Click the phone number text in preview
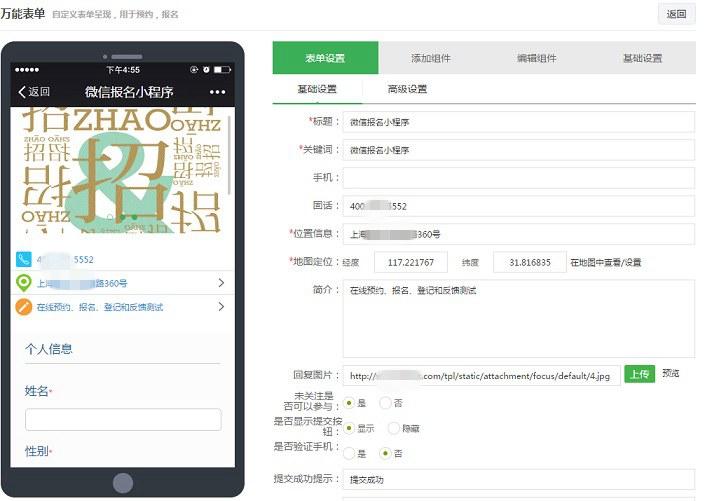 coord(65,259)
